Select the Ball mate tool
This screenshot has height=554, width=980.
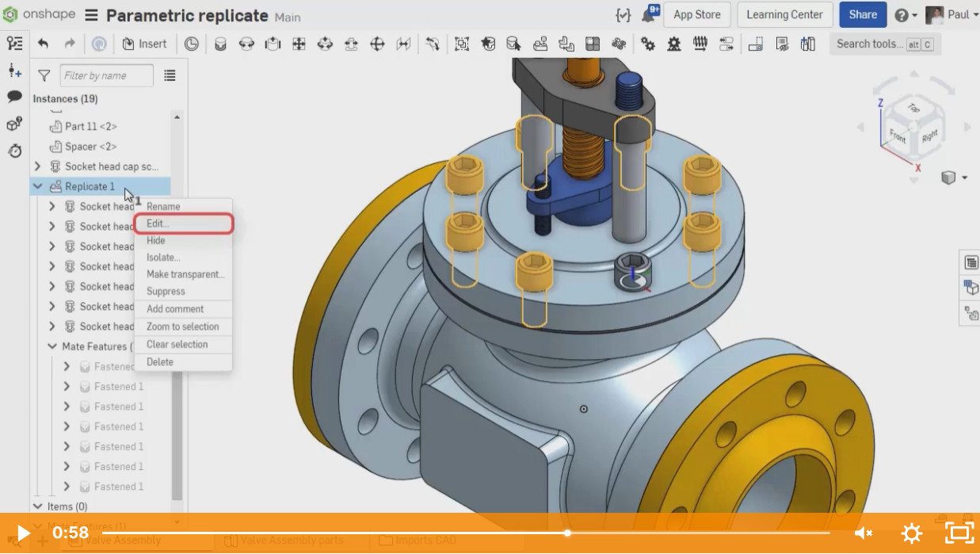point(377,44)
